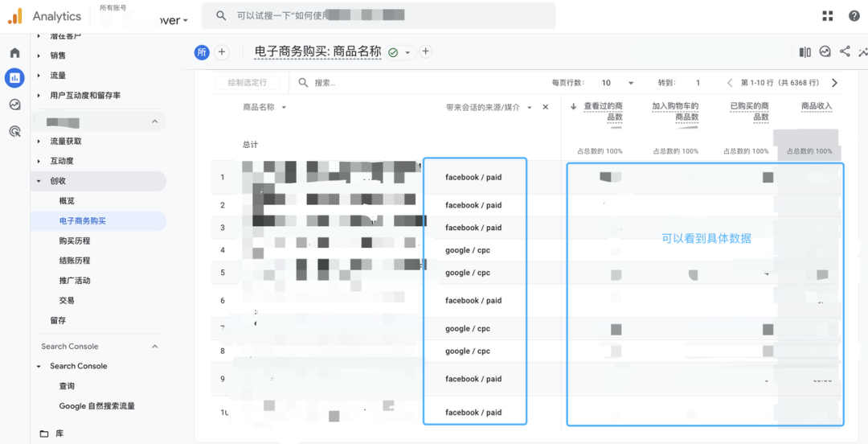
Task: Open 带来会话的来源/媒介 dimension dropdown
Action: coord(529,107)
